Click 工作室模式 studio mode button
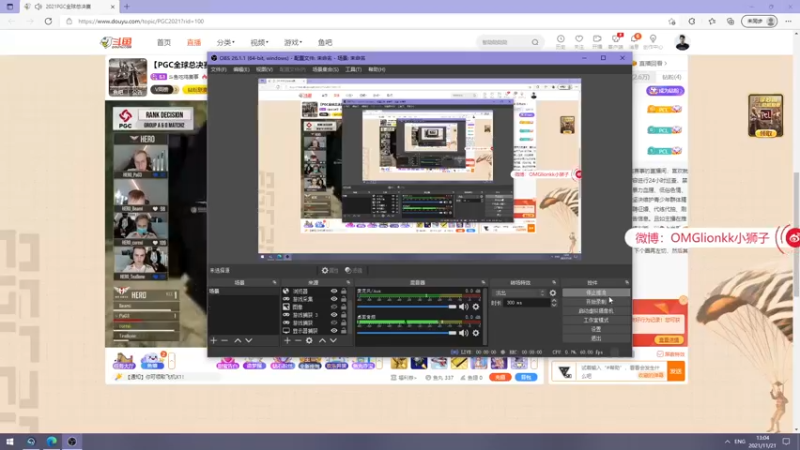Viewport: 800px width, 450px height. click(x=596, y=320)
